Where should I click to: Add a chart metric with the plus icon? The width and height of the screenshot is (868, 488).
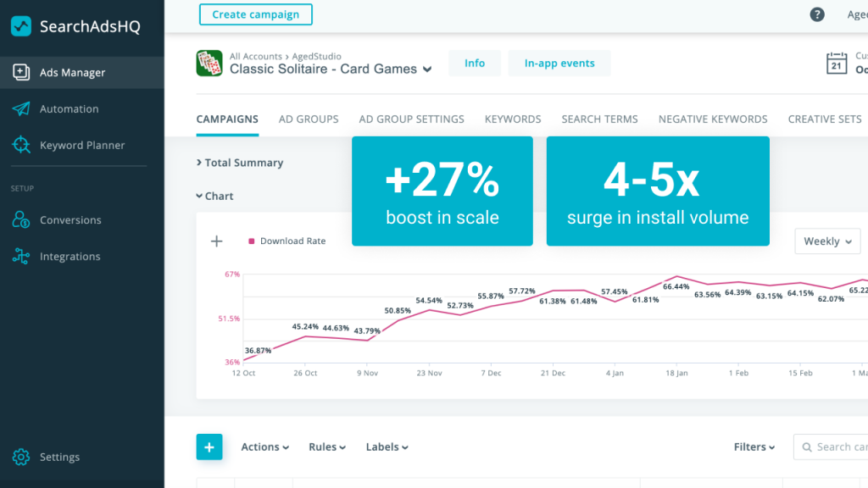coord(217,241)
